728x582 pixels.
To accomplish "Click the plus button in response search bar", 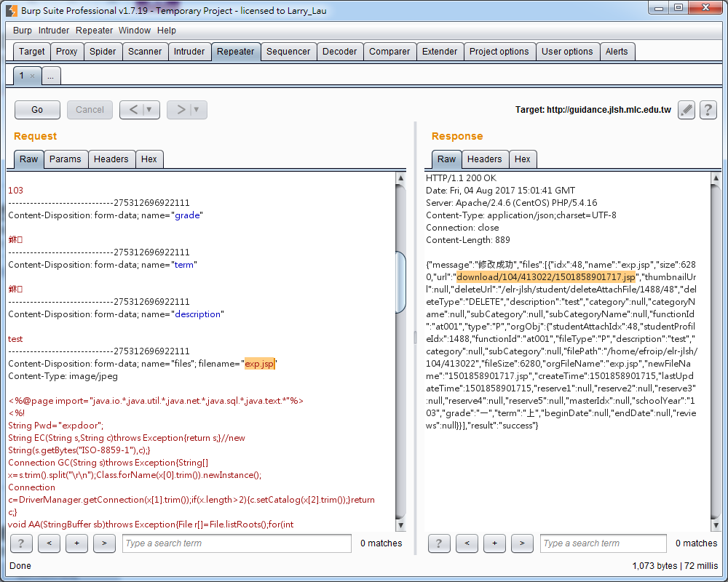I will pyautogui.click(x=494, y=543).
